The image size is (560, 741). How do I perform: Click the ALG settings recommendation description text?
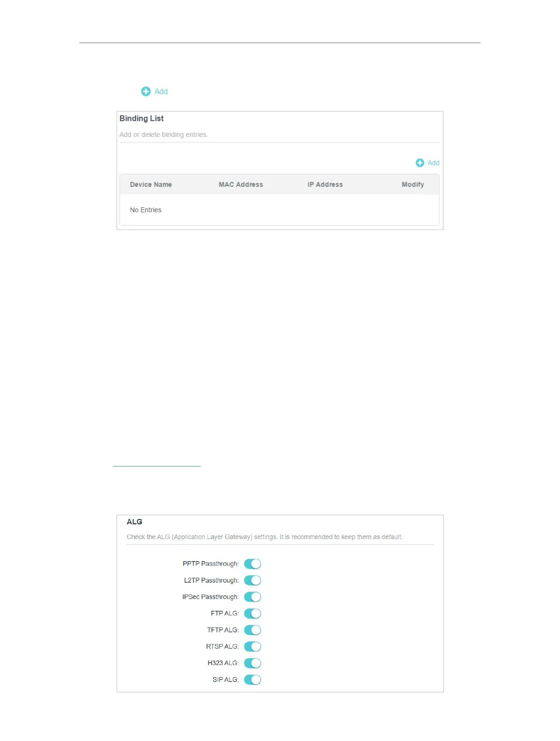click(x=265, y=537)
